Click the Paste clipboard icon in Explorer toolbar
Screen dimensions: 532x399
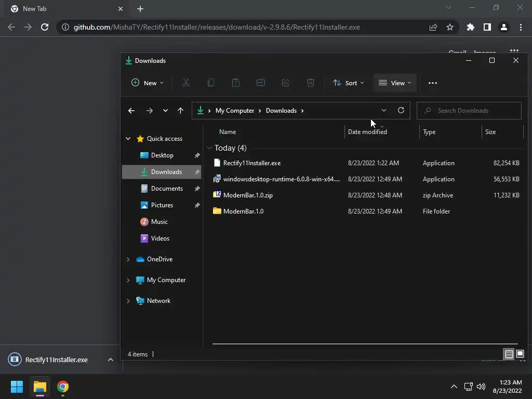(x=236, y=83)
